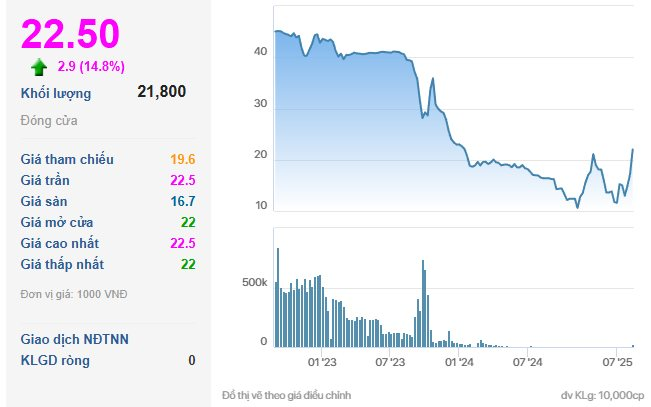The width and height of the screenshot is (651, 407).
Task: Click the green up arrow icon
Action: (x=39, y=67)
